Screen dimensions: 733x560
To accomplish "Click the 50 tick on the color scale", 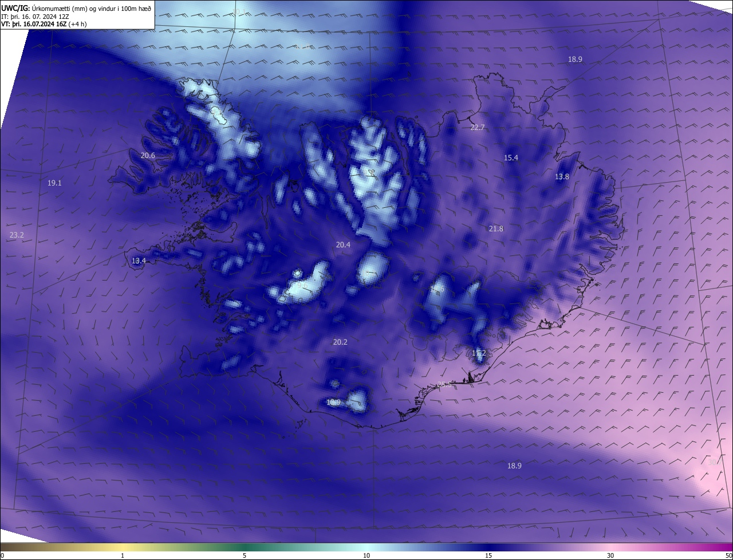I will point(728,555).
